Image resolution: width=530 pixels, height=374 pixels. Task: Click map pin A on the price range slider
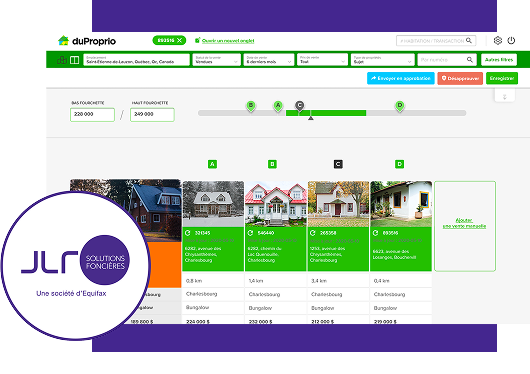tap(278, 106)
